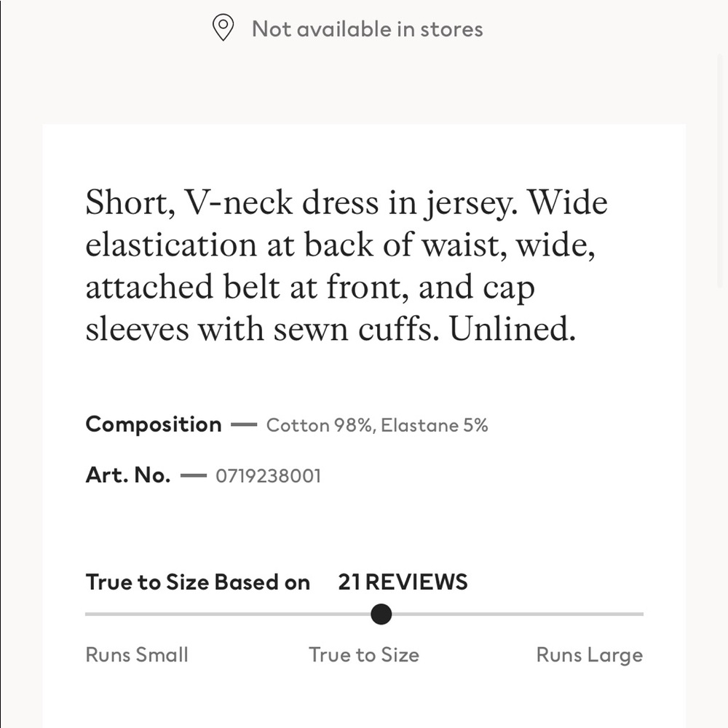Click the article number 0719238001

tap(269, 476)
